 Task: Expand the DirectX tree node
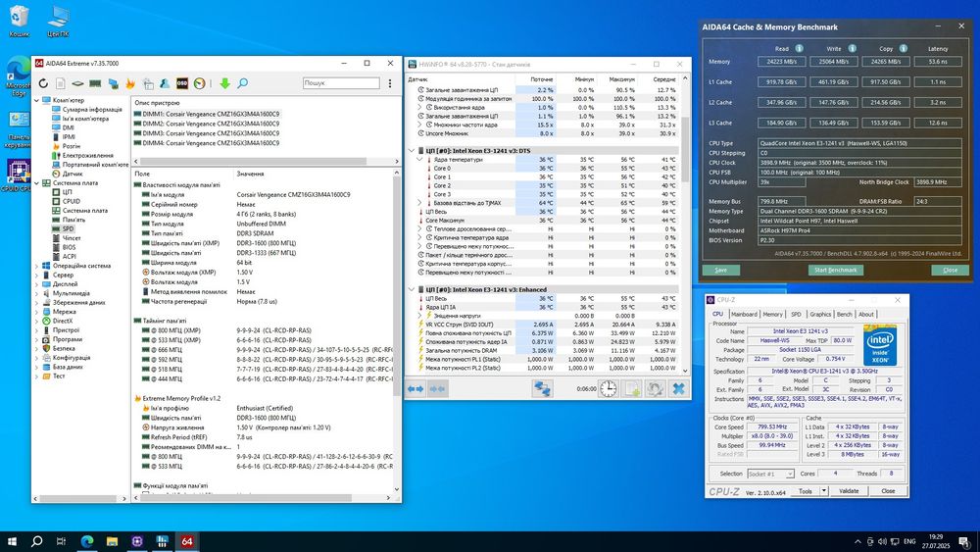point(36,321)
